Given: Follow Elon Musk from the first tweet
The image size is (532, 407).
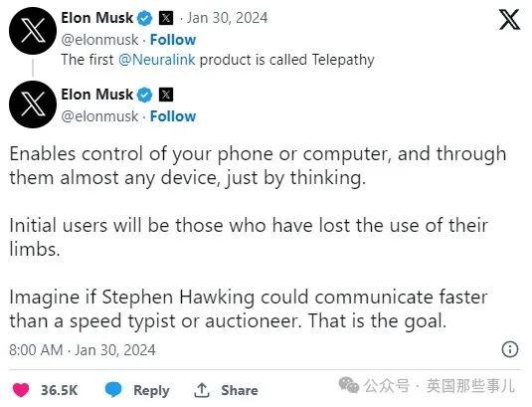Looking at the screenshot, I should (173, 40).
